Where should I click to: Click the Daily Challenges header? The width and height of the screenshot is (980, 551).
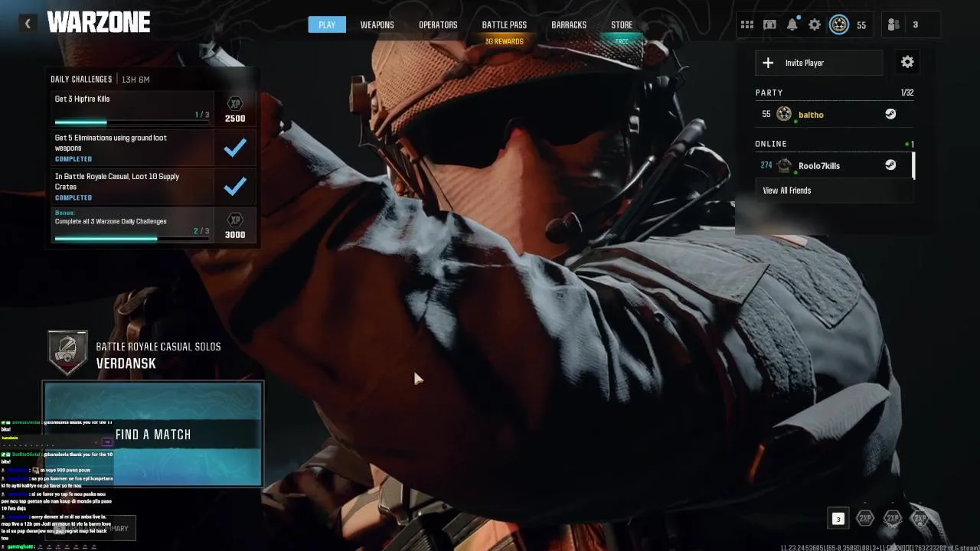pyautogui.click(x=81, y=80)
